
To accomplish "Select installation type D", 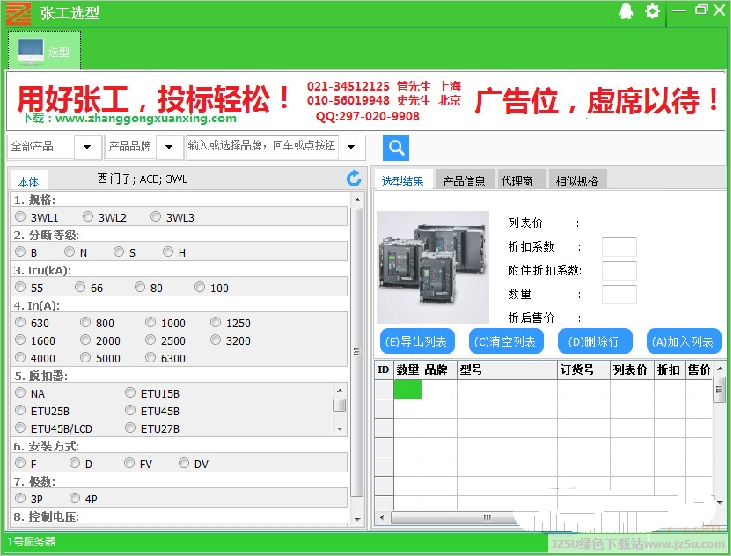I will pos(75,463).
